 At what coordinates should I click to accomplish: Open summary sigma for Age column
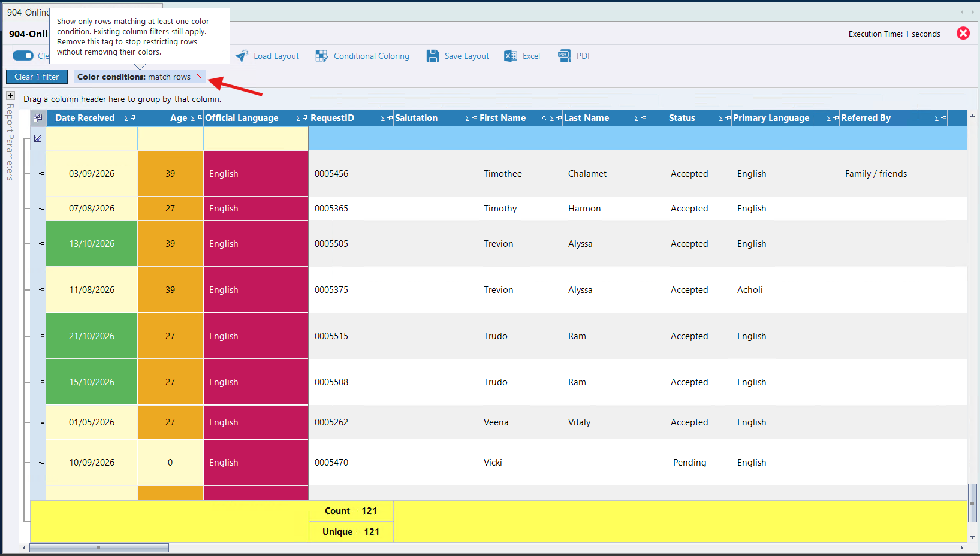192,118
